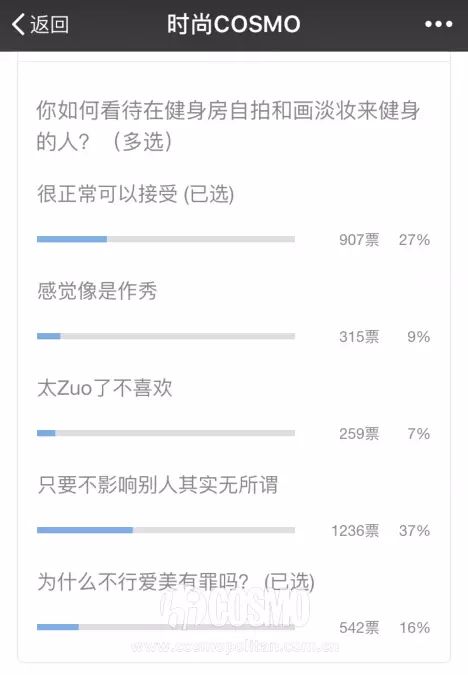468x675 pixels.
Task: Click the 7% result progress bar
Action: coord(166,433)
